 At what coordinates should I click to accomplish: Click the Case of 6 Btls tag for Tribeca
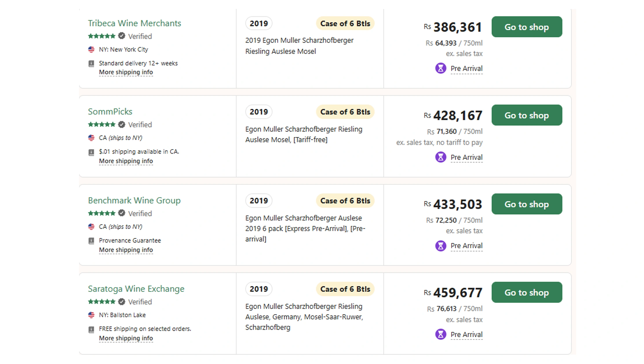[x=345, y=23]
